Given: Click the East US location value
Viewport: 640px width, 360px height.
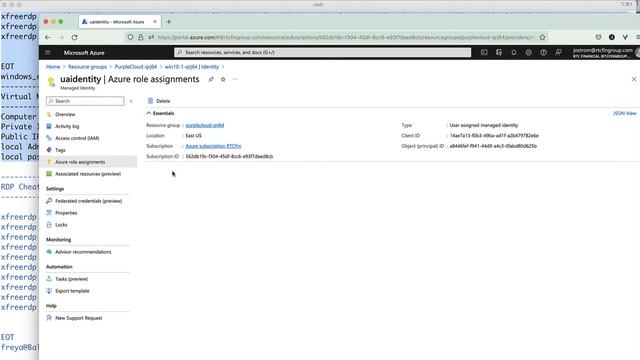Looking at the screenshot, I should pyautogui.click(x=194, y=136).
